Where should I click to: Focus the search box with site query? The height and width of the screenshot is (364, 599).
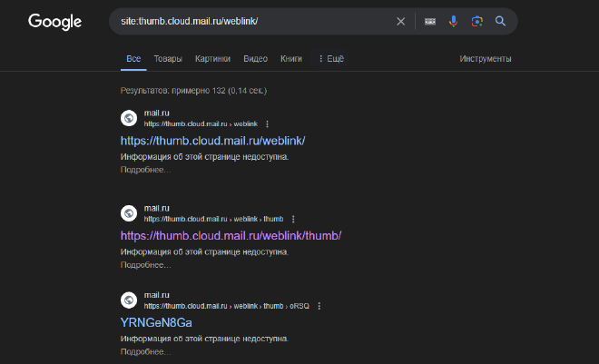tap(254, 22)
